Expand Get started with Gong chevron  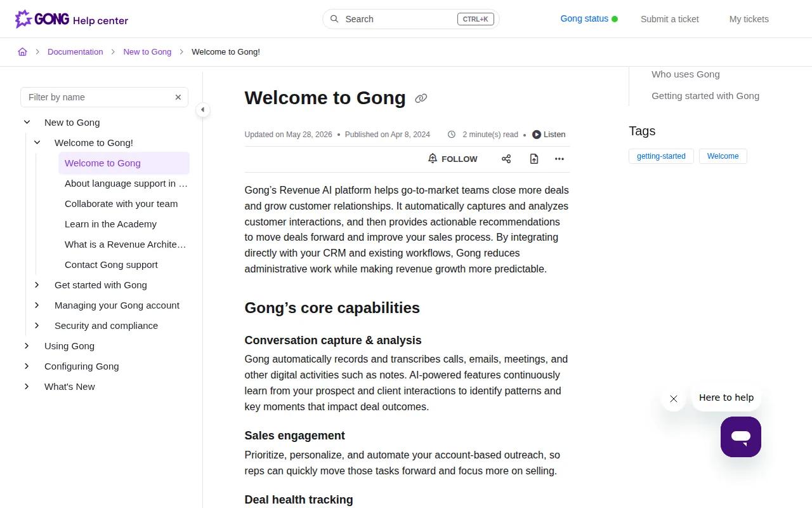[37, 285]
